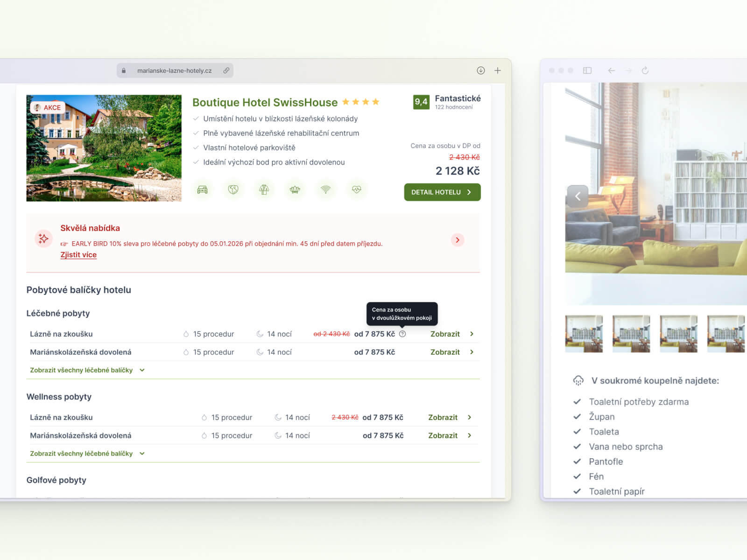This screenshot has height=560, width=747.
Task: Open downloads via the download icon
Action: (480, 70)
